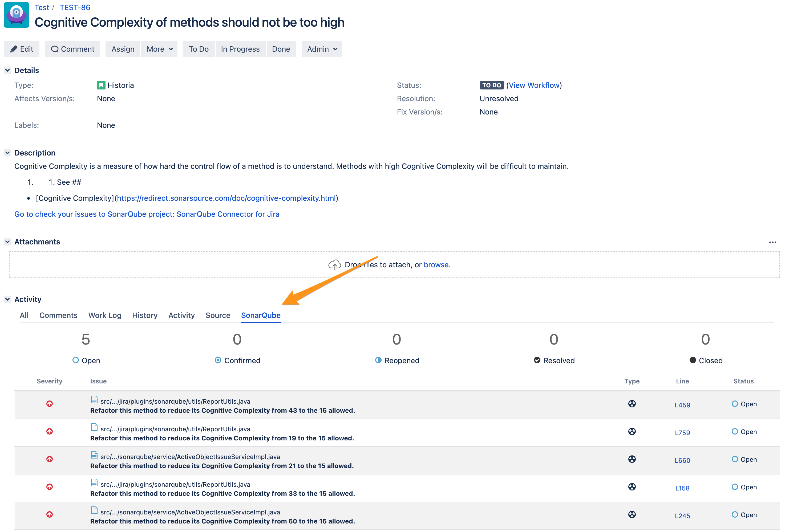Collapse the Description section
This screenshot has height=532, width=793.
point(7,153)
